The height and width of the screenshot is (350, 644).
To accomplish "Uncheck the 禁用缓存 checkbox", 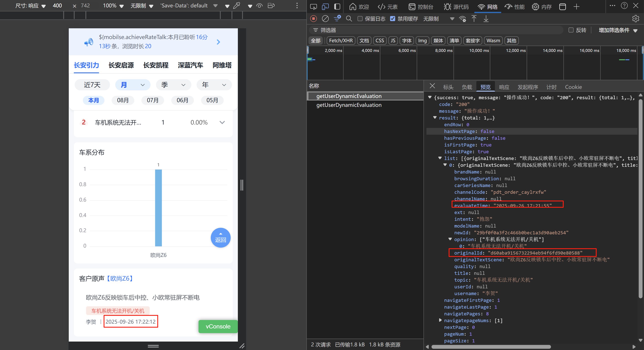I will [x=392, y=19].
